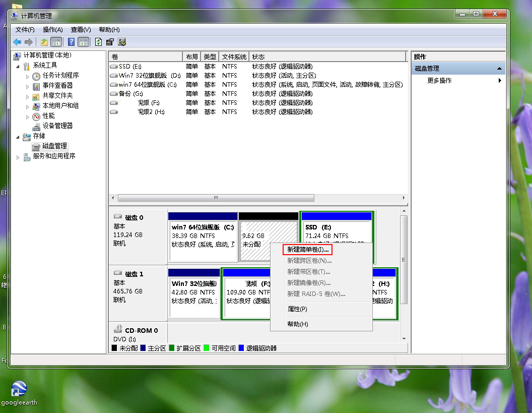Open 设备管理器 in the tree

coord(57,126)
